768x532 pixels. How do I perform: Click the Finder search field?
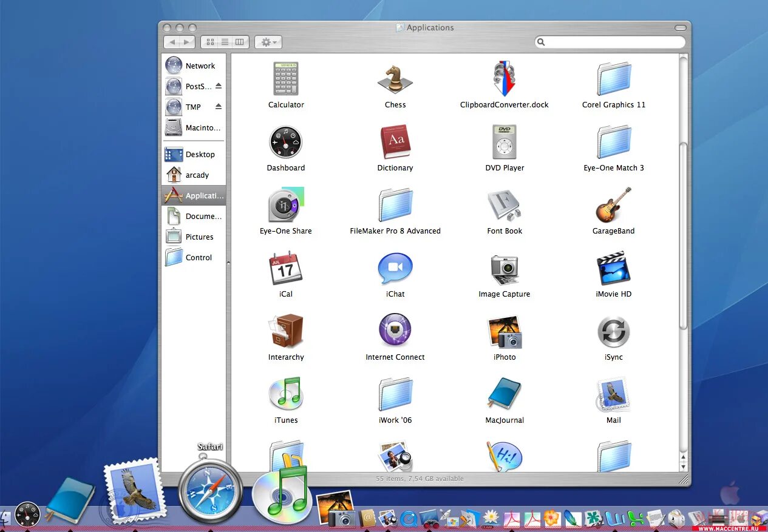pos(610,42)
